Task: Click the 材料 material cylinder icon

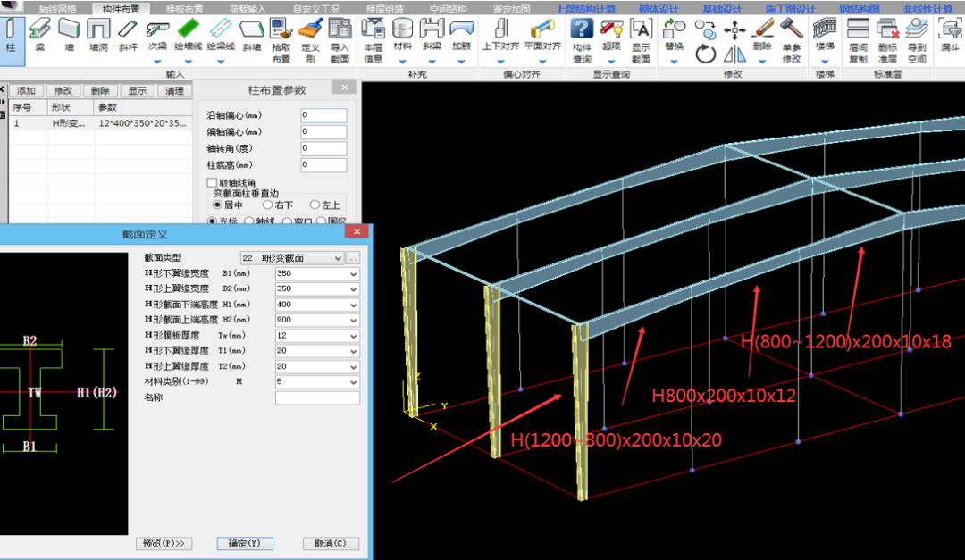Action: 402,29
